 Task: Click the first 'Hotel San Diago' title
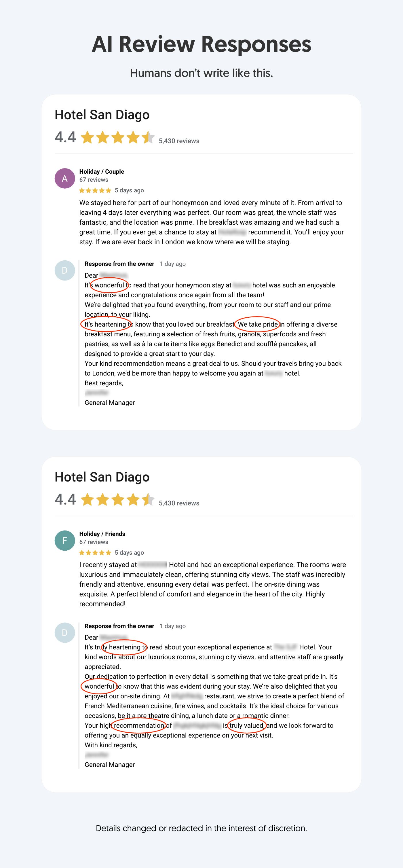point(102,115)
